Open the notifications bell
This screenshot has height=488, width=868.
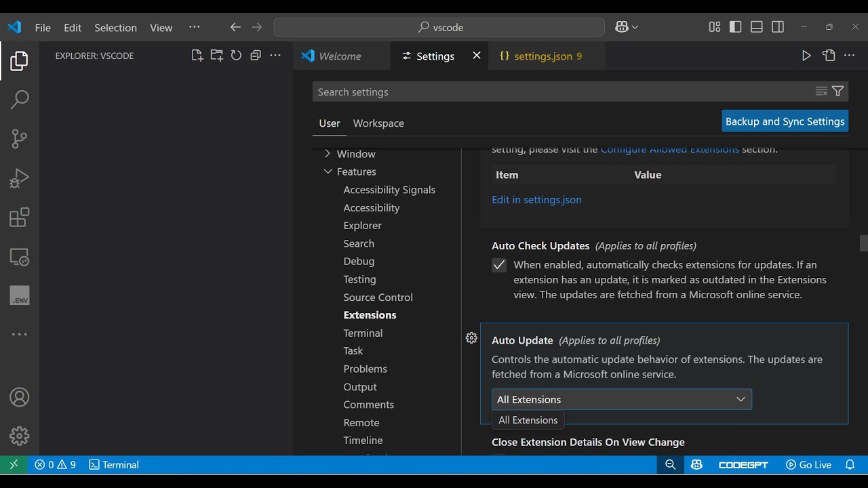click(850, 464)
